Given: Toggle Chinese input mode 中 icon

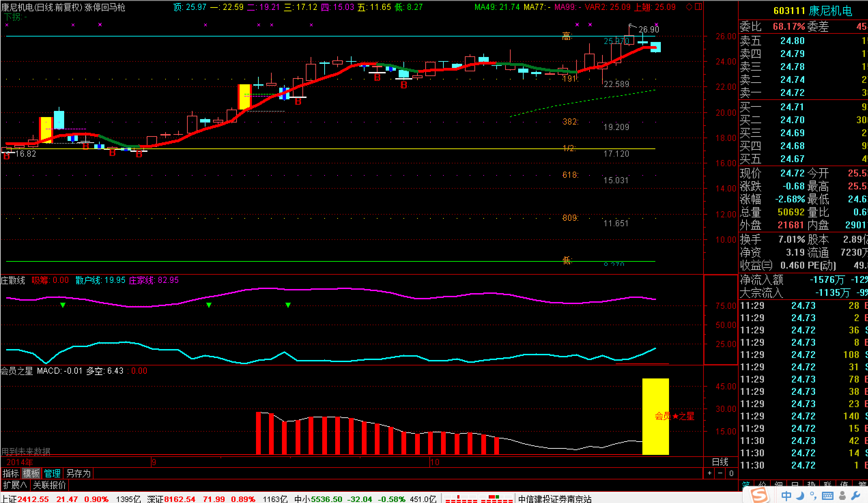Looking at the screenshot, I should (786, 496).
